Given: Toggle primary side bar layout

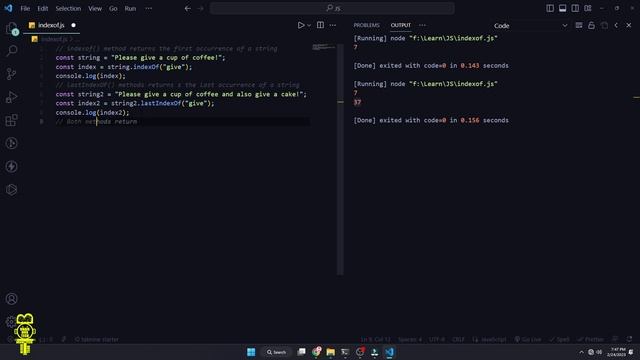Looking at the screenshot, I should click(x=550, y=8).
